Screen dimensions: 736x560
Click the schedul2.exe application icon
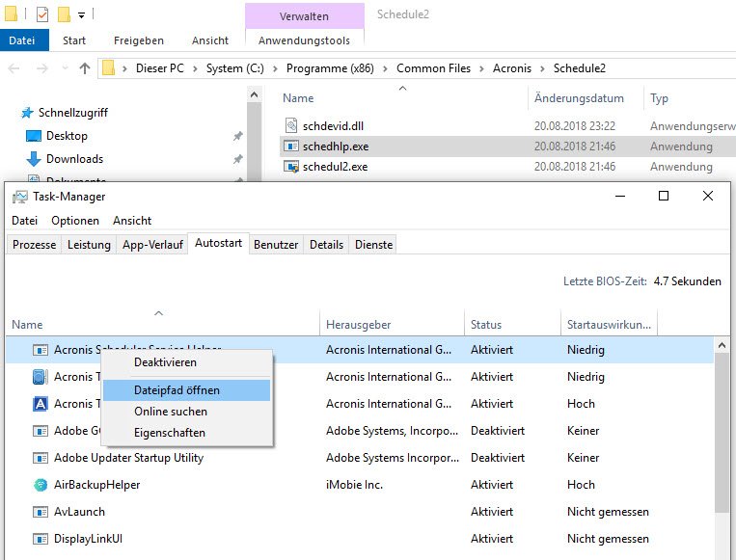click(291, 167)
